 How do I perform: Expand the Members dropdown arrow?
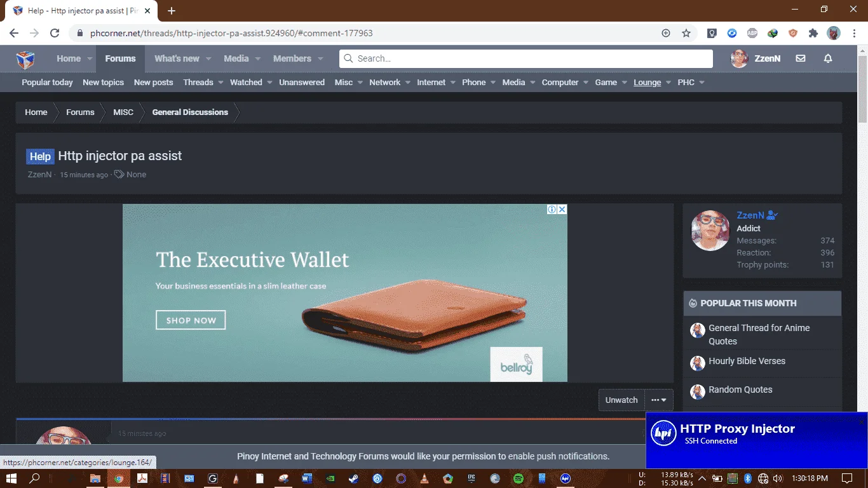pyautogui.click(x=320, y=58)
